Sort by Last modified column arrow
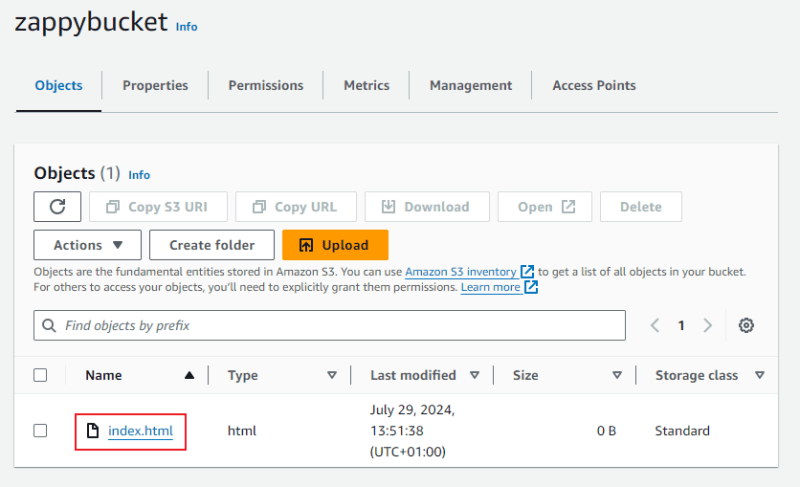 (474, 375)
